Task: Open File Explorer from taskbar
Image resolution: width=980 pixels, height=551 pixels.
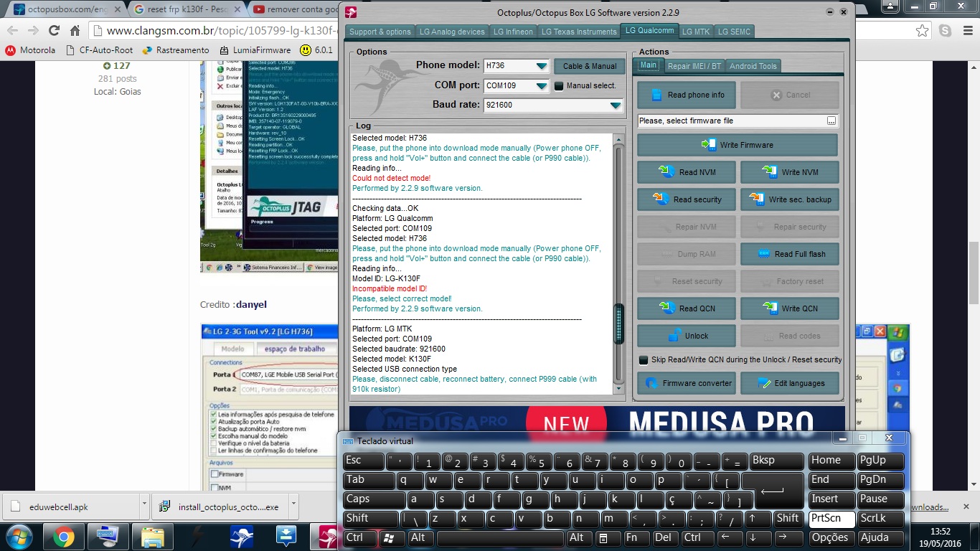Action: (152, 536)
